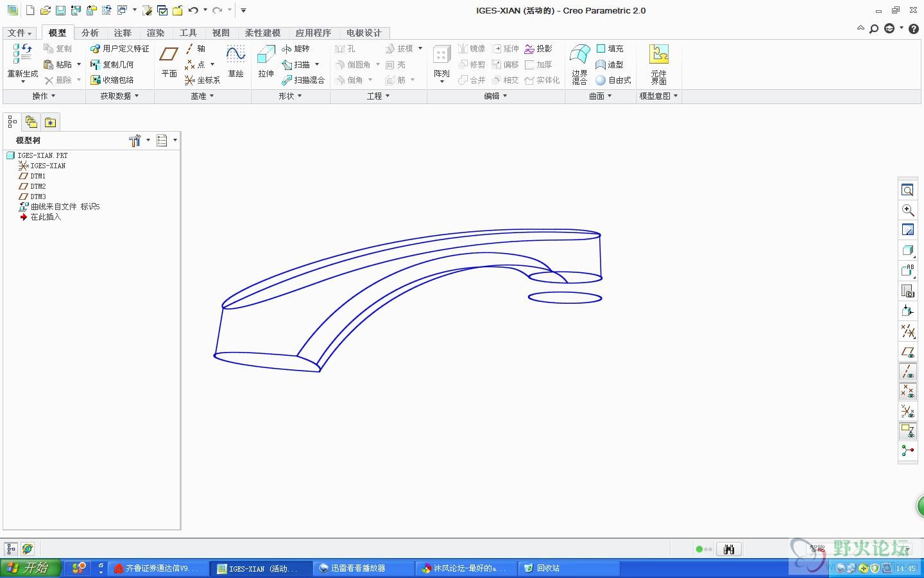Switch to the Tools (工具) tab

(188, 33)
